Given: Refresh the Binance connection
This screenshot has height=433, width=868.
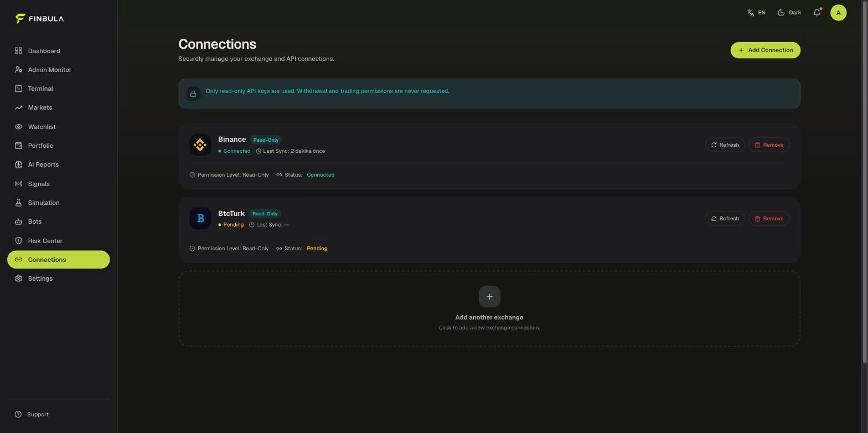Looking at the screenshot, I should pyautogui.click(x=725, y=145).
